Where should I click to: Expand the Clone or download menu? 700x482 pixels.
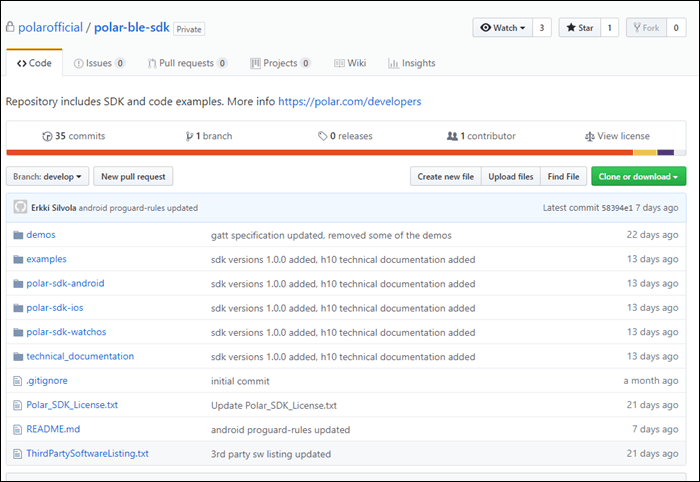(638, 176)
